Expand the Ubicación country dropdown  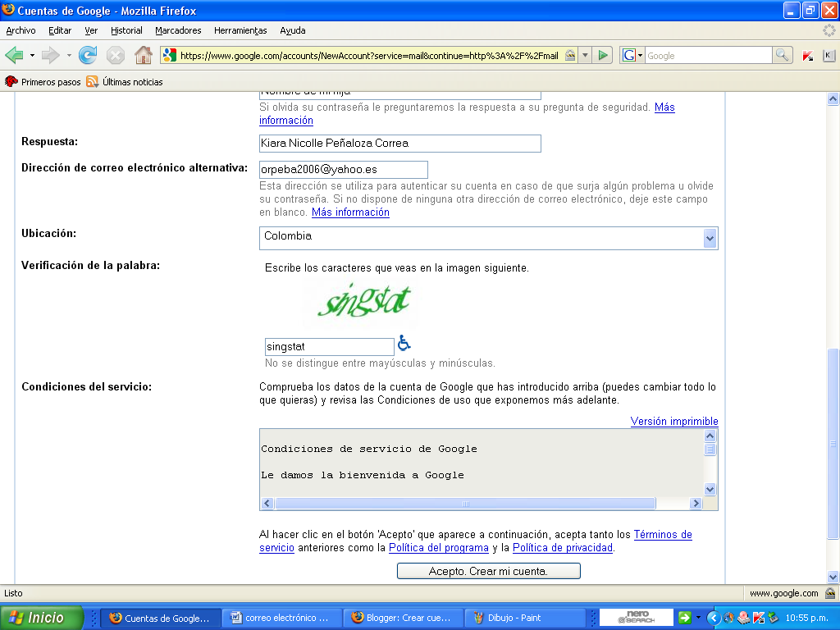tap(710, 238)
